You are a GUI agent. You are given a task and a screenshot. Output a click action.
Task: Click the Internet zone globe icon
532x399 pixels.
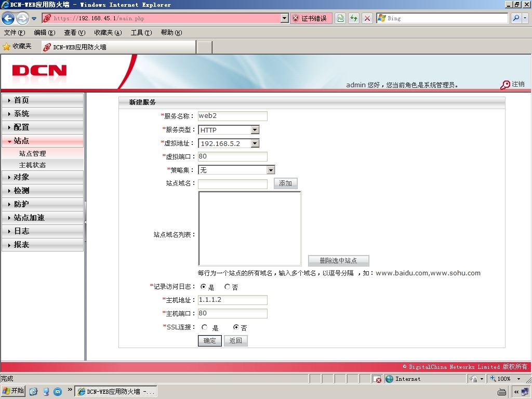pyautogui.click(x=390, y=379)
